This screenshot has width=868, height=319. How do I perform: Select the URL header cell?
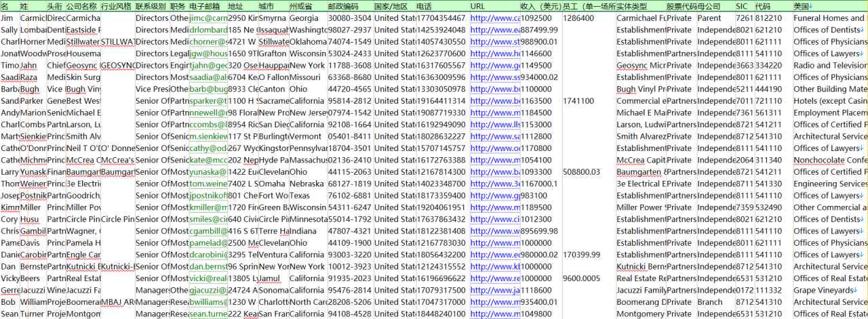tap(494, 6)
